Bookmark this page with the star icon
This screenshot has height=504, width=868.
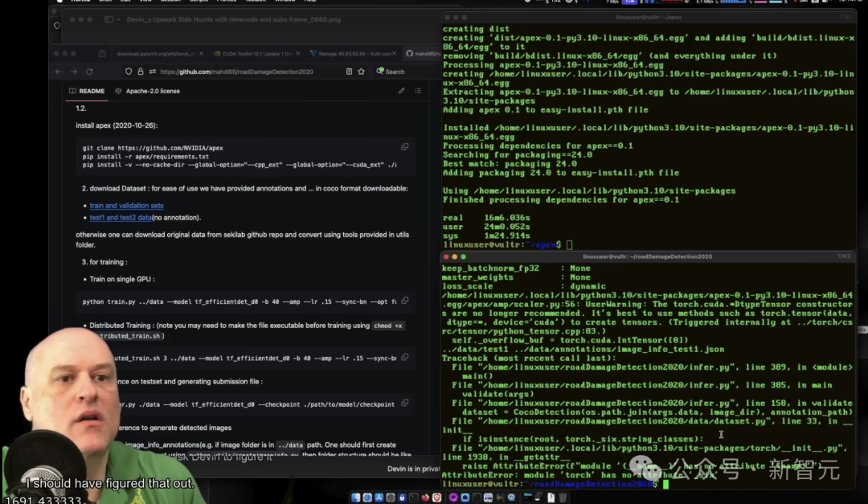tap(362, 72)
